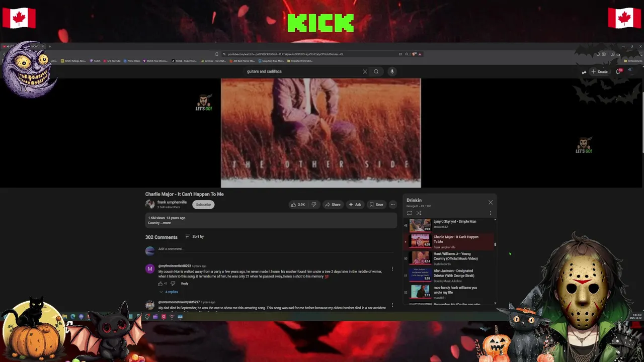This screenshot has width=644, height=362.
Task: Subscribe to frank umpherville
Action: click(203, 205)
